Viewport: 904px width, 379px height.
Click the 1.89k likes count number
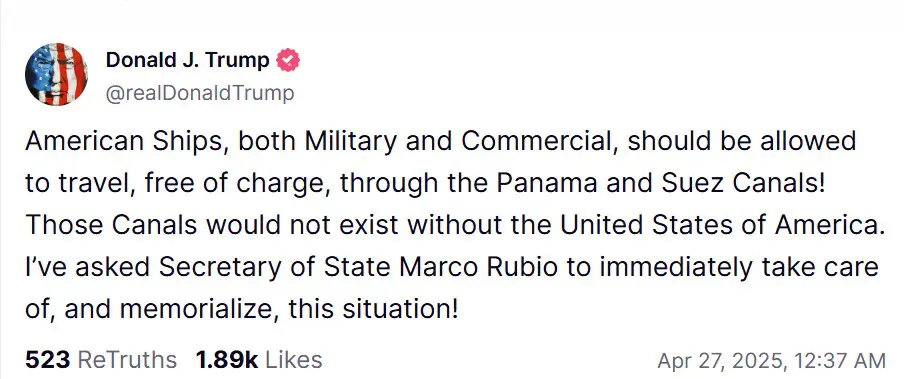point(227,360)
